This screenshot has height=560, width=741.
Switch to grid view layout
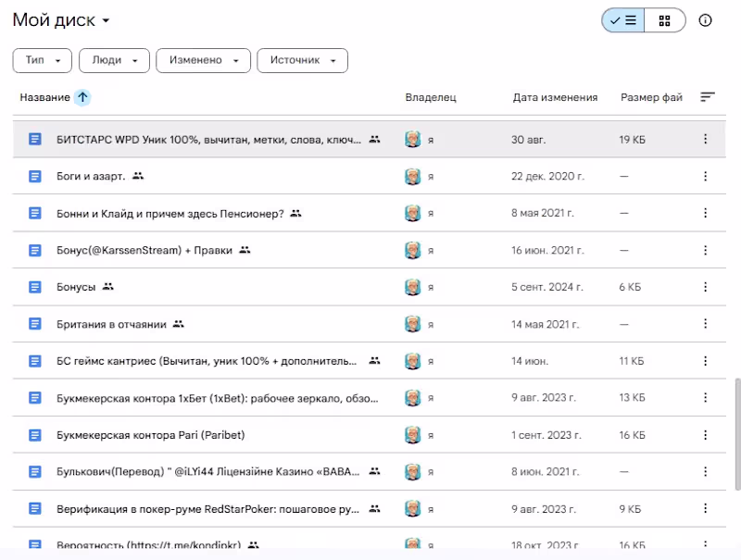click(664, 20)
